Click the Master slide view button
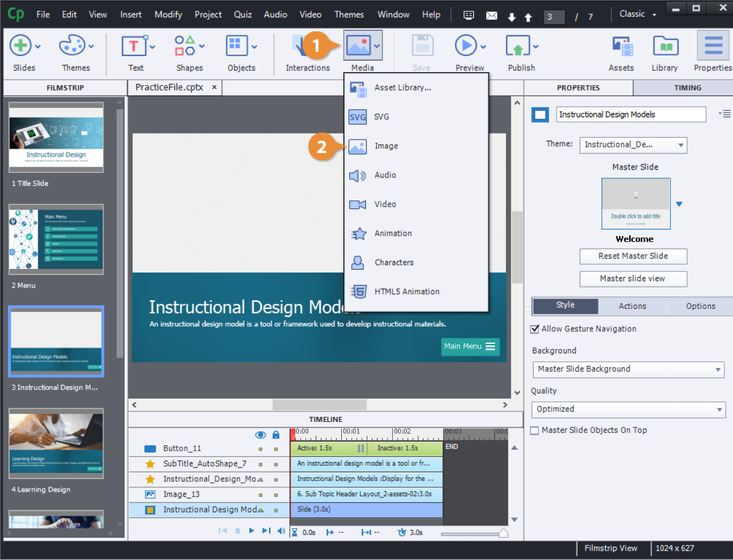 coord(633,279)
